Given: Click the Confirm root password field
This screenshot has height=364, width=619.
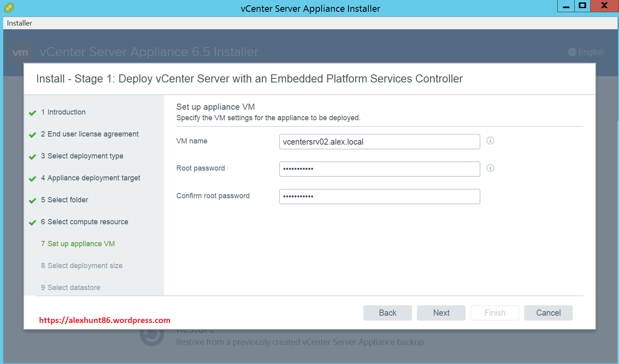Looking at the screenshot, I should tap(379, 197).
